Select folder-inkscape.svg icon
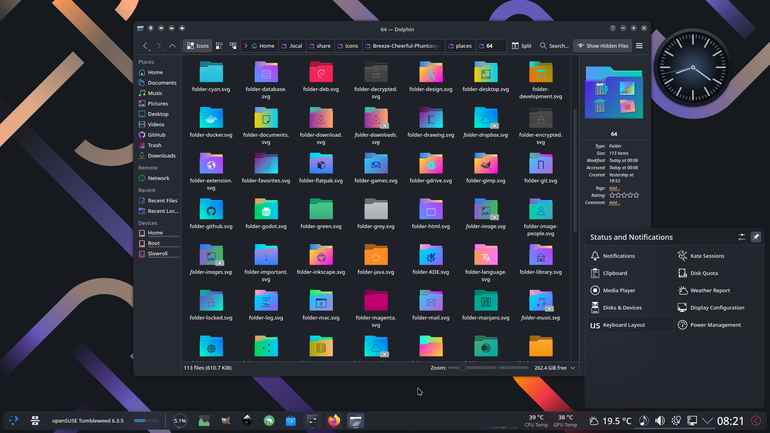This screenshot has width=770, height=433. tap(321, 255)
